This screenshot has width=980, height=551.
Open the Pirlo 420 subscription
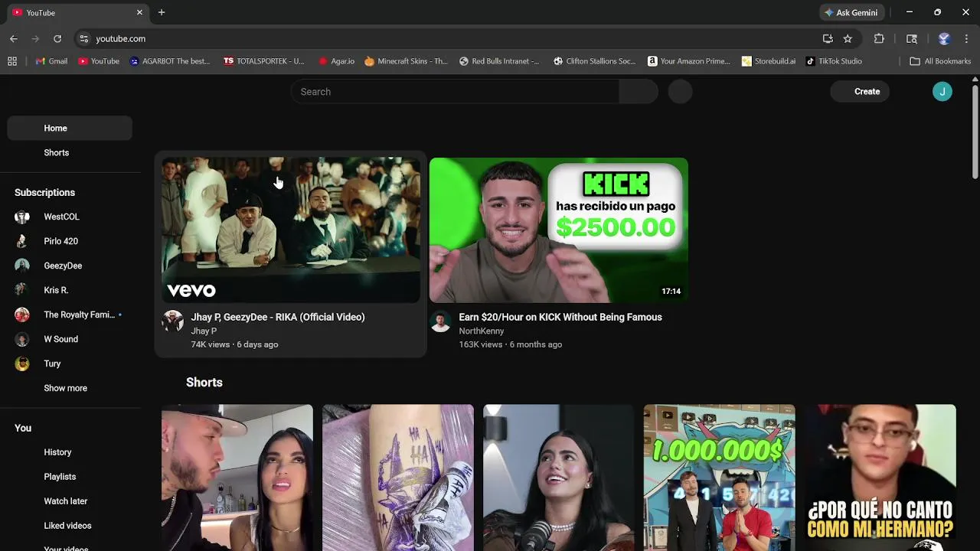point(70,241)
